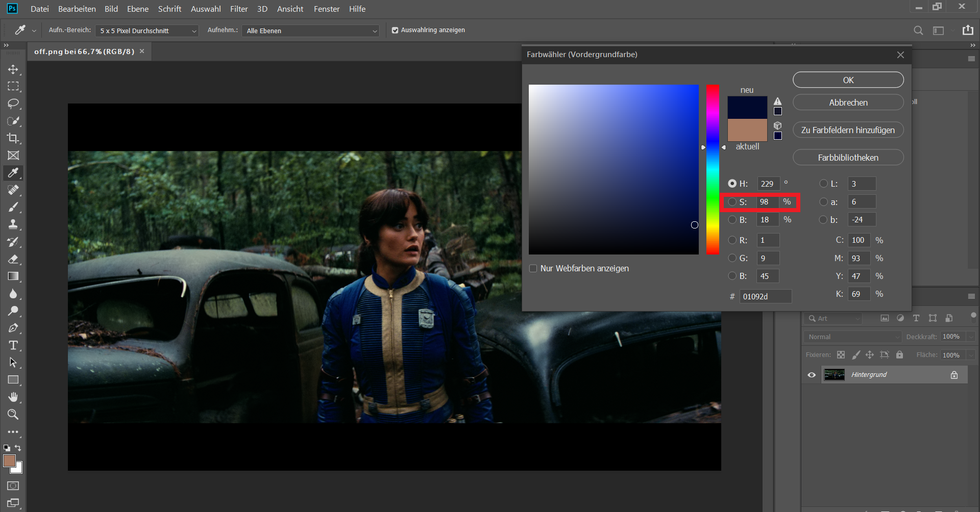Open the Aufn.-Bereich sample size dropdown

(147, 31)
